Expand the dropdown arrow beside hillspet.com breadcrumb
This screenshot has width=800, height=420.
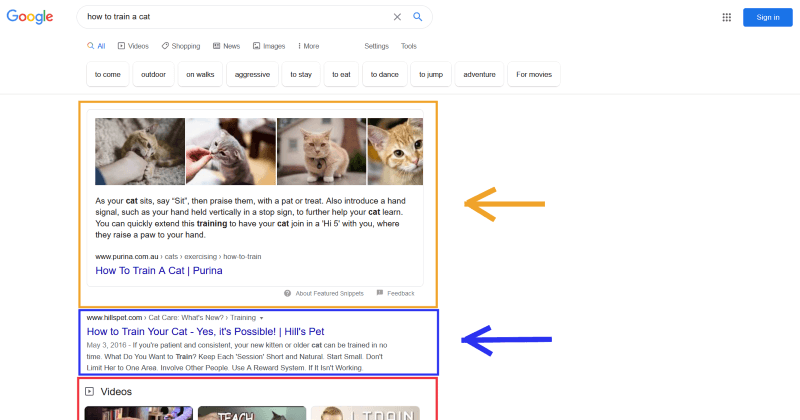[261, 318]
